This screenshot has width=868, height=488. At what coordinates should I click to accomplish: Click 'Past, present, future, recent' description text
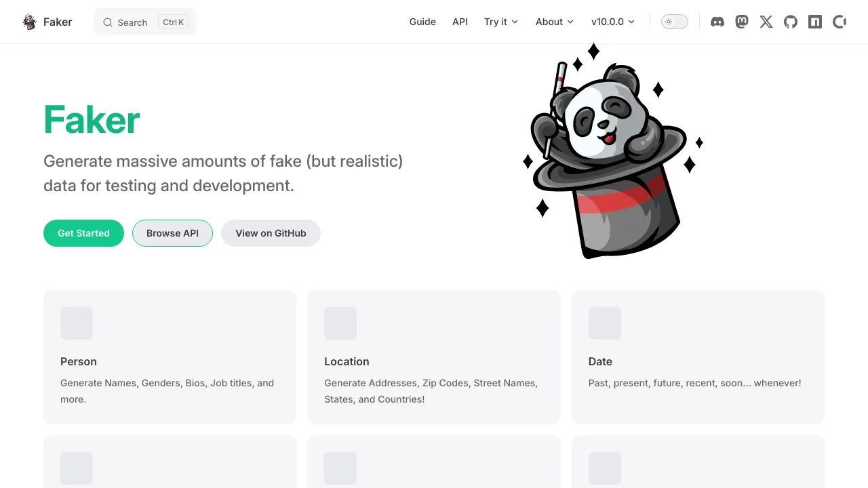(694, 383)
